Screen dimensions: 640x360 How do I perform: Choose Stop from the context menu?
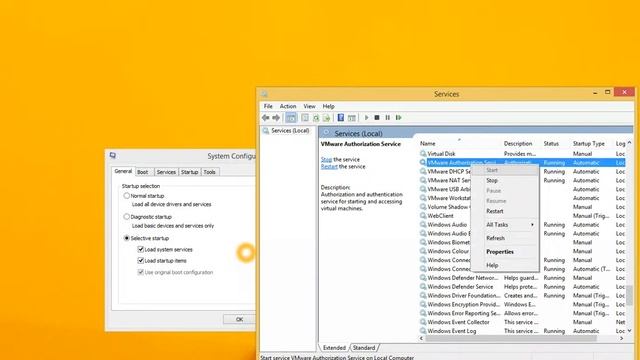click(505, 180)
